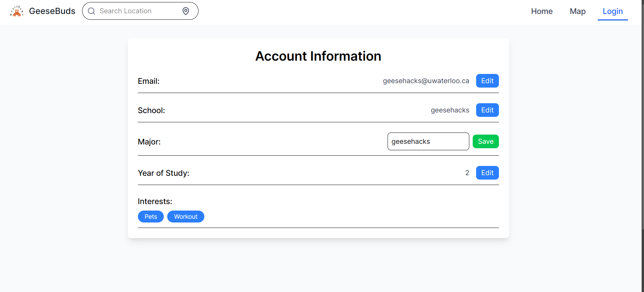Click the Account Information heading

318,56
